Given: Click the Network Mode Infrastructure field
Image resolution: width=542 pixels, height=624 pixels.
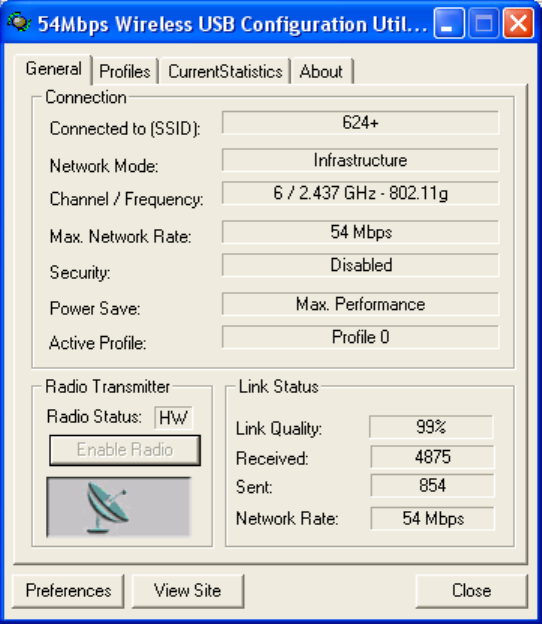Looking at the screenshot, I should (360, 160).
